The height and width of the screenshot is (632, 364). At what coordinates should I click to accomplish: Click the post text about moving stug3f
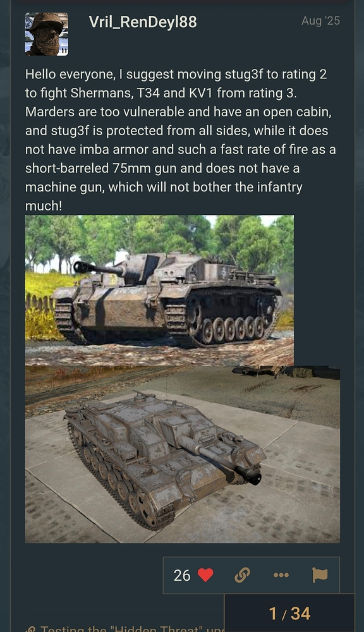pyautogui.click(x=182, y=140)
